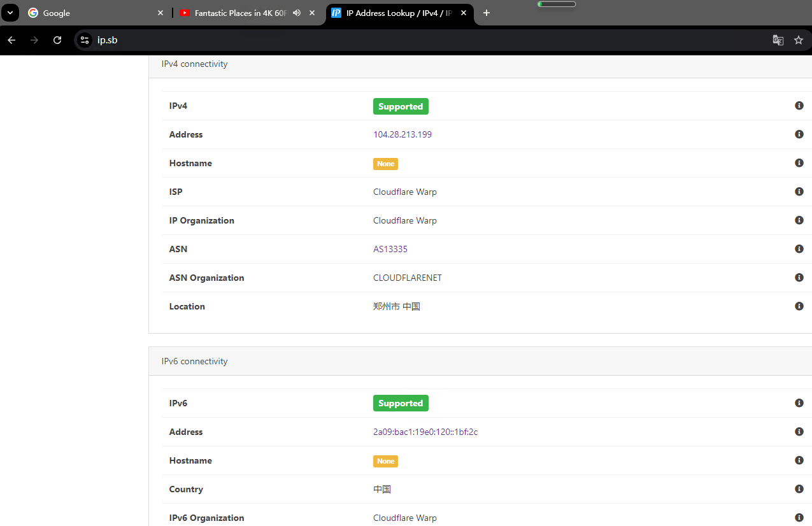812x526 pixels.
Task: Click the green Supported badge for IPv4
Action: coord(401,106)
